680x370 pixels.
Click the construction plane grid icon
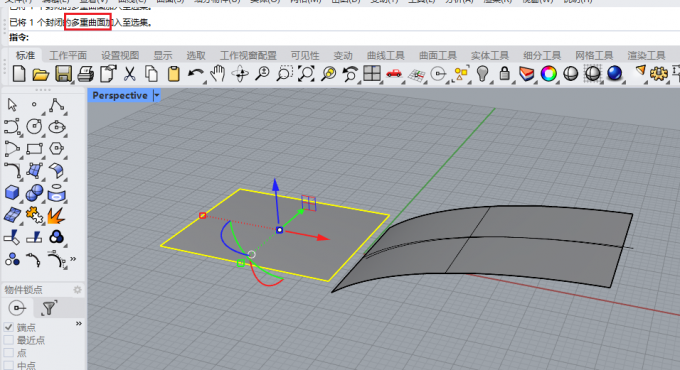[416, 75]
